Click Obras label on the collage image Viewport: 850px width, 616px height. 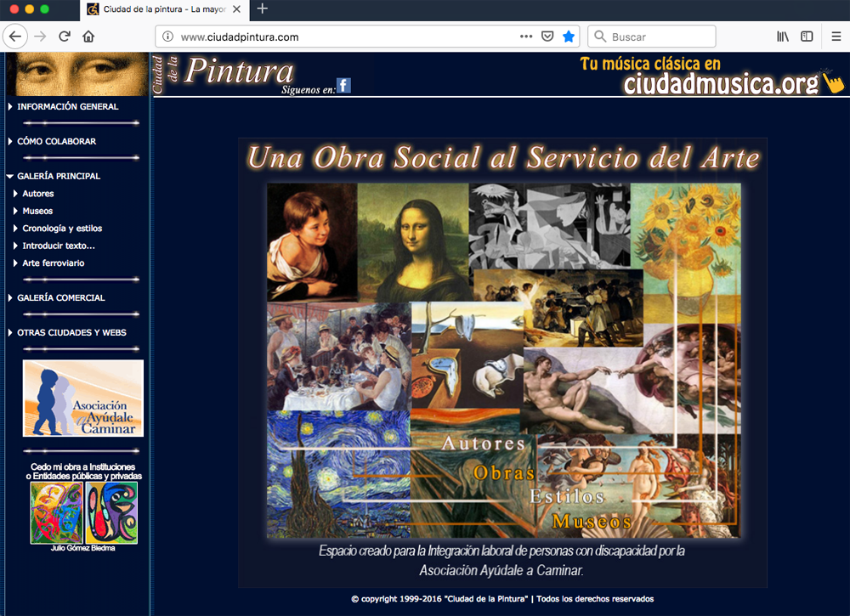click(505, 473)
